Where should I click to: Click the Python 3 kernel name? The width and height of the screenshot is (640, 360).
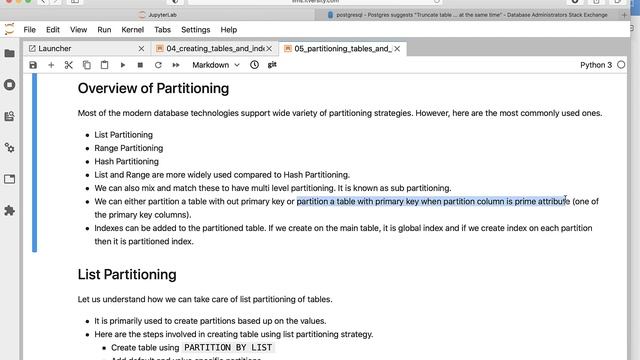(x=596, y=65)
